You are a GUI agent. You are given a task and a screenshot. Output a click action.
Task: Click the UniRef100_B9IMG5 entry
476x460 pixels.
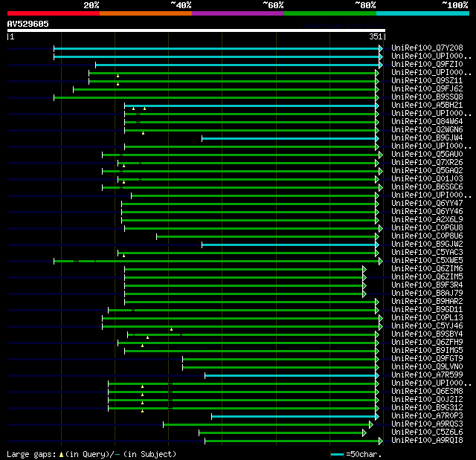[x=427, y=351]
